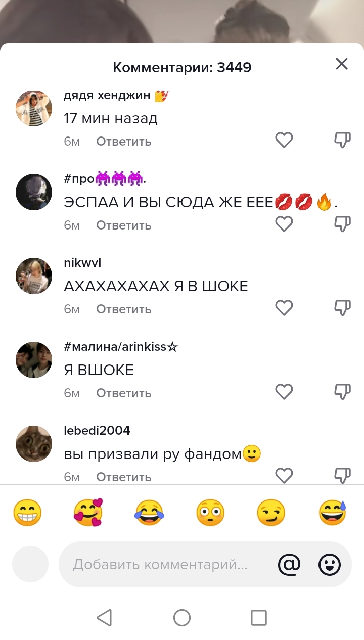Dislike the comment "17 мин назад"

click(x=343, y=140)
